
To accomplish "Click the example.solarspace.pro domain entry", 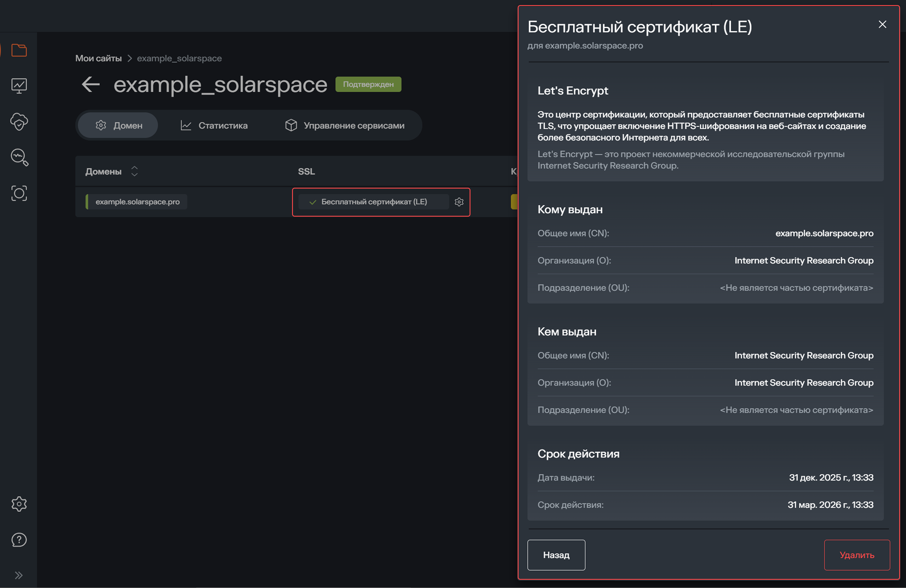I will 138,202.
